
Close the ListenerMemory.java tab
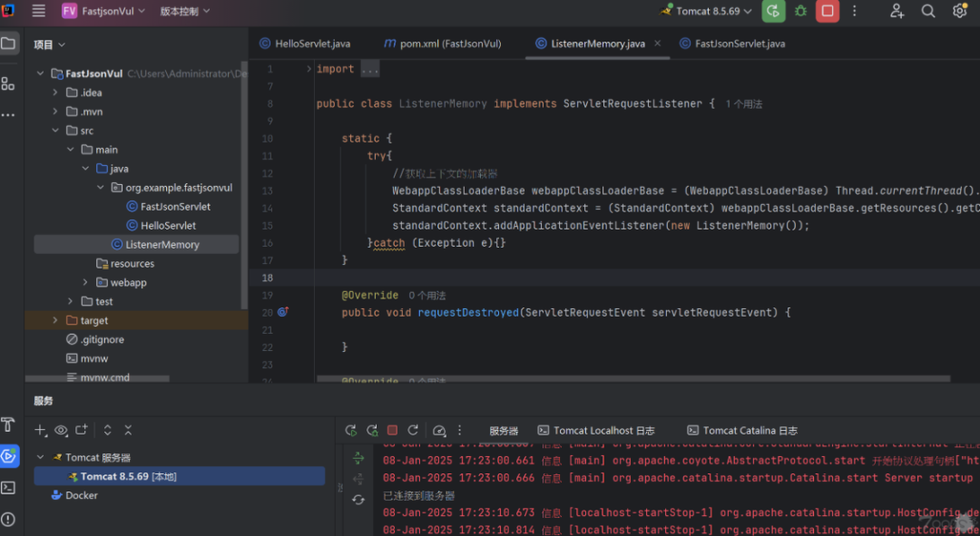point(658,44)
